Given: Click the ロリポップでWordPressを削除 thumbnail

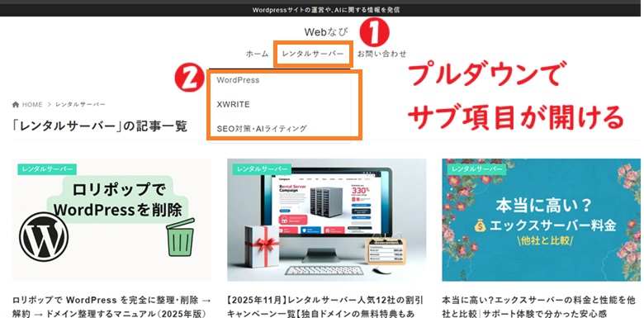Looking at the screenshot, I should pyautogui.click(x=111, y=220).
